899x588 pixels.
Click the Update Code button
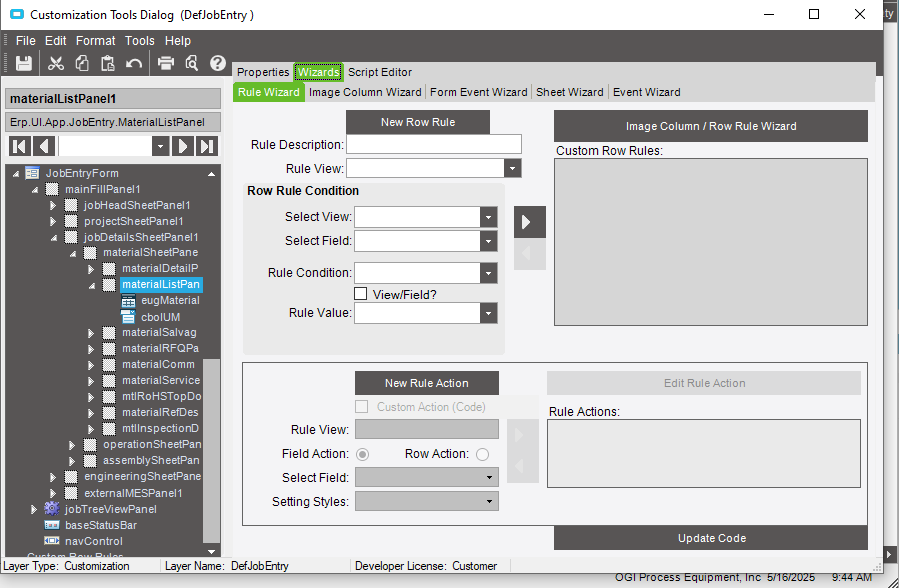point(711,538)
